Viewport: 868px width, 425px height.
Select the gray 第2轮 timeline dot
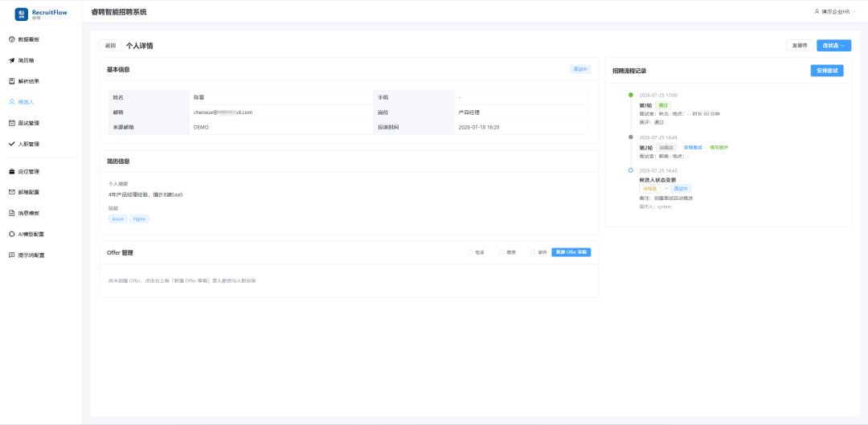631,137
